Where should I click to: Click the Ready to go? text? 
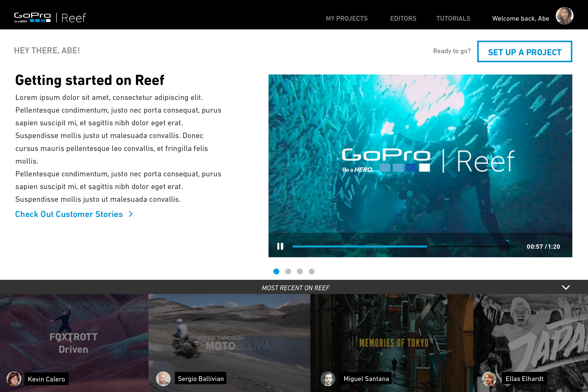[452, 51]
